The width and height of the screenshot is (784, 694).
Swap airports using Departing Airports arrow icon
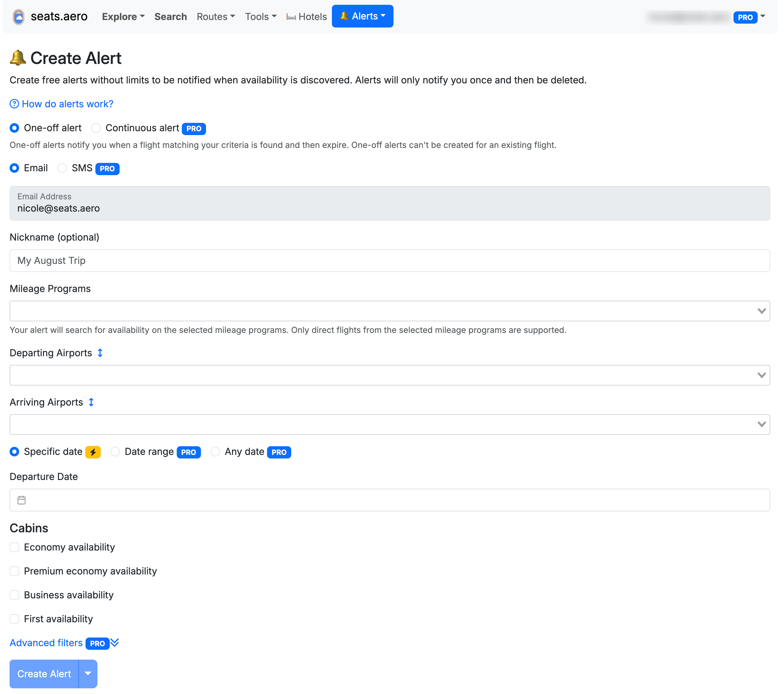pyautogui.click(x=100, y=353)
